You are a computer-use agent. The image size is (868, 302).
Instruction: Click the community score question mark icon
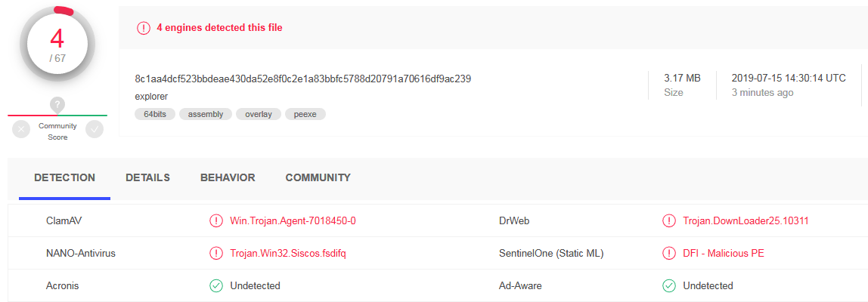click(57, 105)
